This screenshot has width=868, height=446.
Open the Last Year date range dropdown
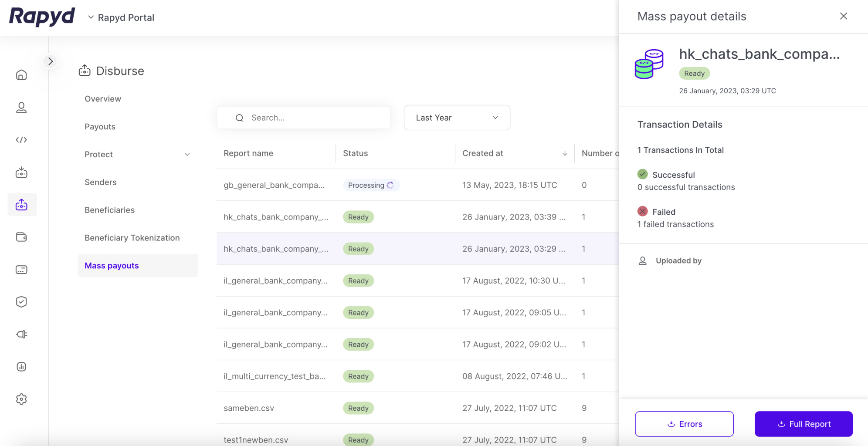click(x=457, y=118)
